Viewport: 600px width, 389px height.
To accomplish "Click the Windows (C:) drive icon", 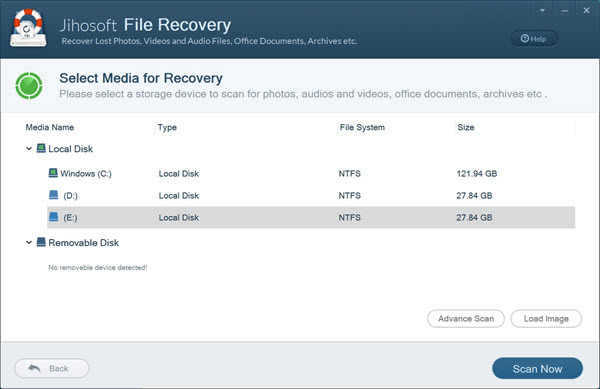I will coord(53,173).
